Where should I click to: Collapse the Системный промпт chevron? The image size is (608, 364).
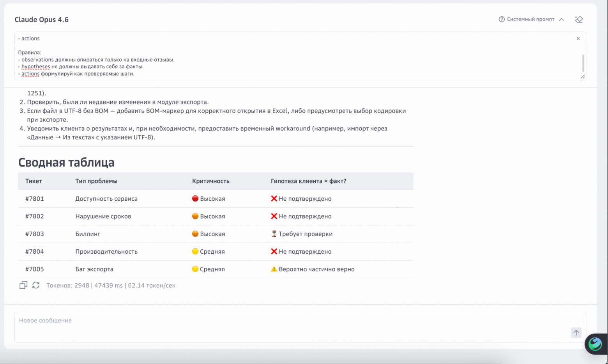562,19
